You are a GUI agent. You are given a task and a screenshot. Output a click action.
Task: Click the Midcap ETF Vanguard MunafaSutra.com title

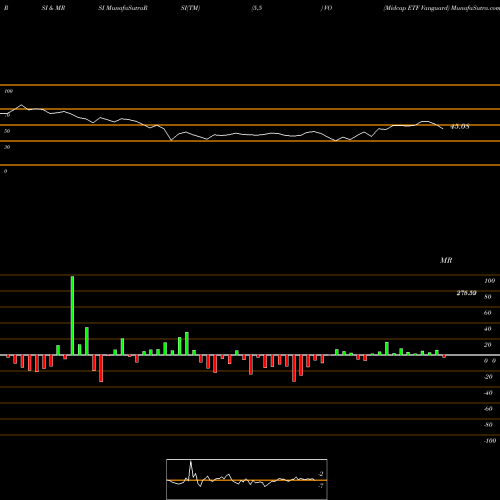[x=442, y=8]
